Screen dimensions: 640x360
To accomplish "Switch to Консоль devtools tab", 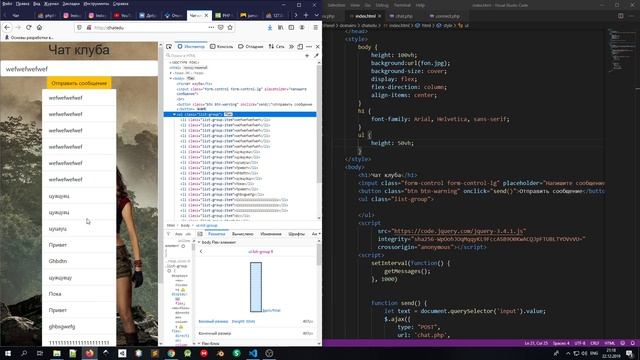I will 221,47.
